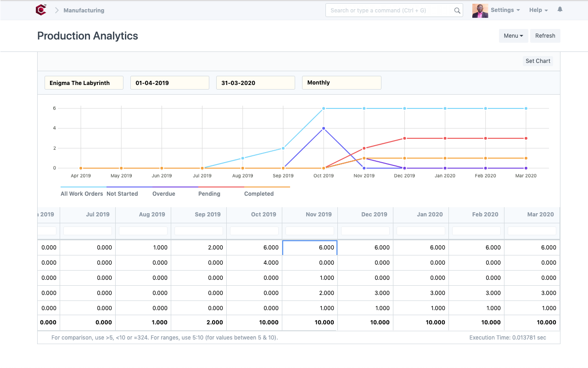The image size is (588, 368).
Task: Select the 6.000 cell under Nov 2019
Action: click(309, 247)
